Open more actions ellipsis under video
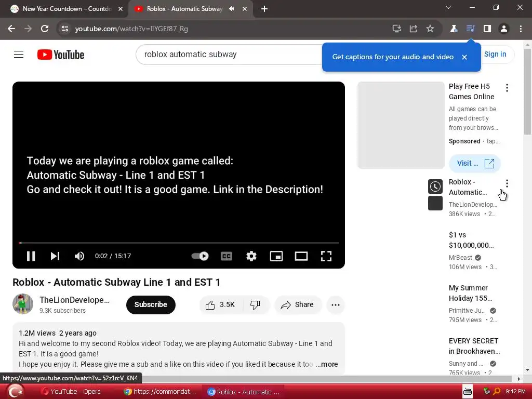The height and width of the screenshot is (399, 532). [x=336, y=304]
